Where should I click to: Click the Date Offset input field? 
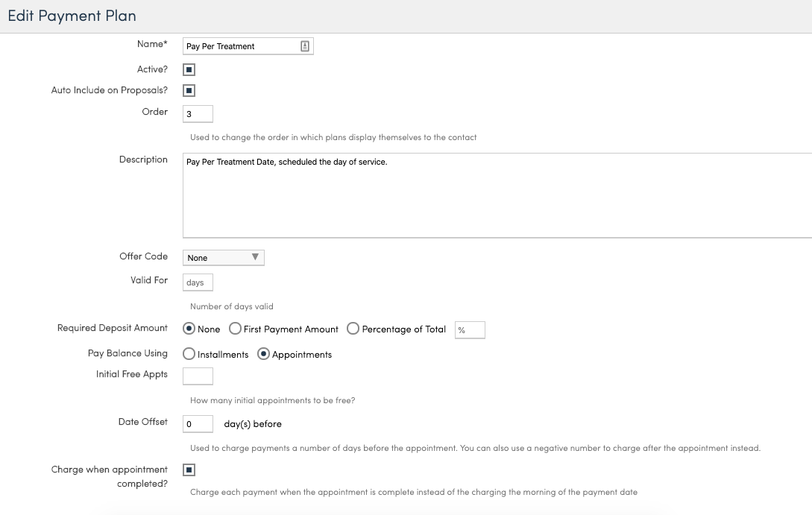tap(198, 423)
